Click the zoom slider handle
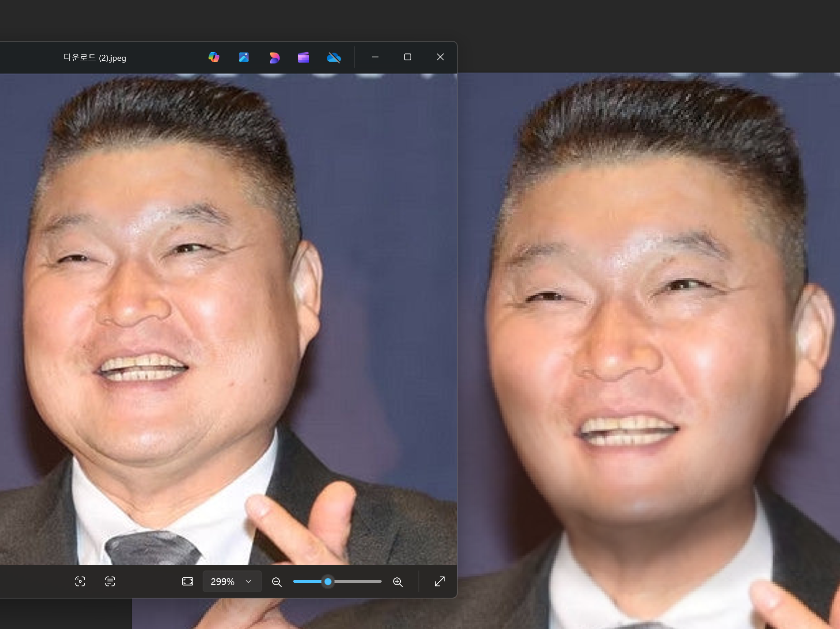This screenshot has width=840, height=629. tap(328, 581)
